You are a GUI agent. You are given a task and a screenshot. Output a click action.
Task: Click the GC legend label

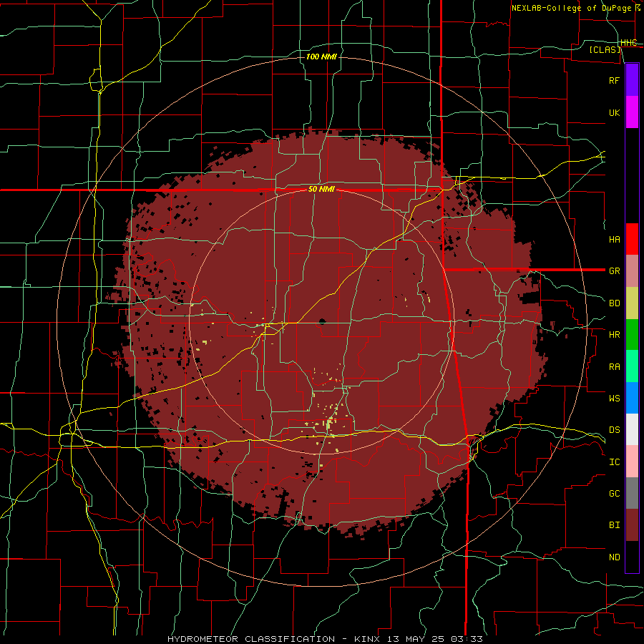point(614,493)
